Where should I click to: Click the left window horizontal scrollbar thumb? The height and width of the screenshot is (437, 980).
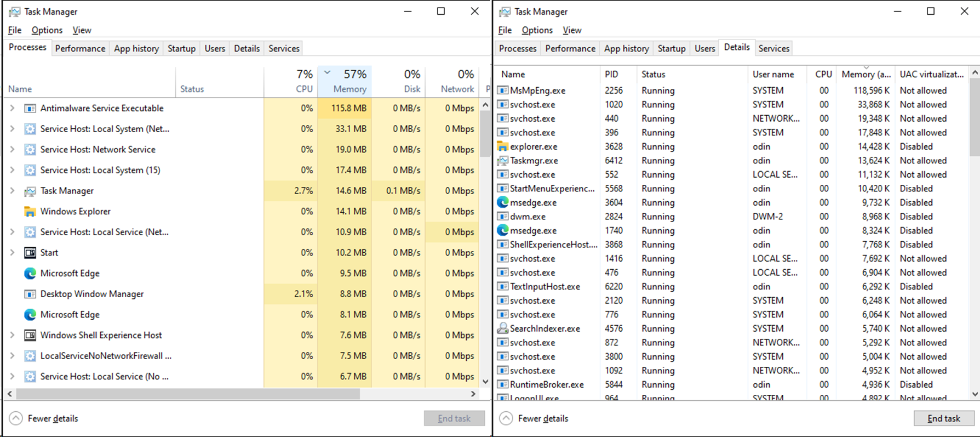click(188, 394)
